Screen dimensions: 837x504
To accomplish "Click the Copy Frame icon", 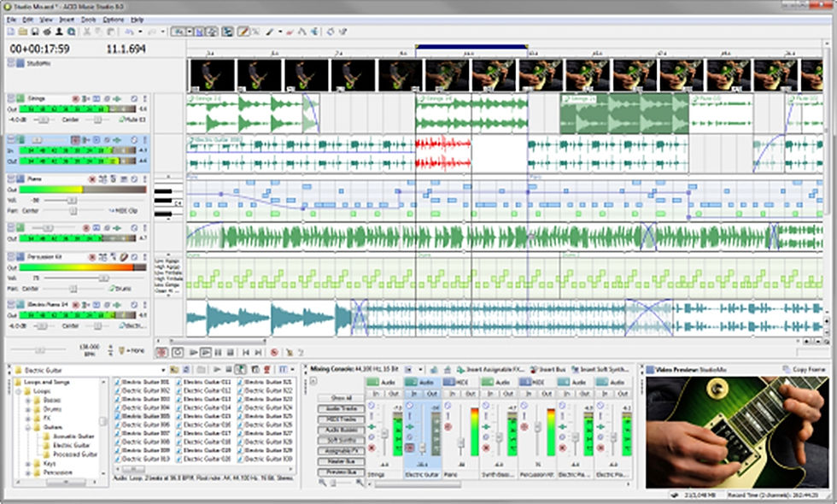I will coord(787,369).
